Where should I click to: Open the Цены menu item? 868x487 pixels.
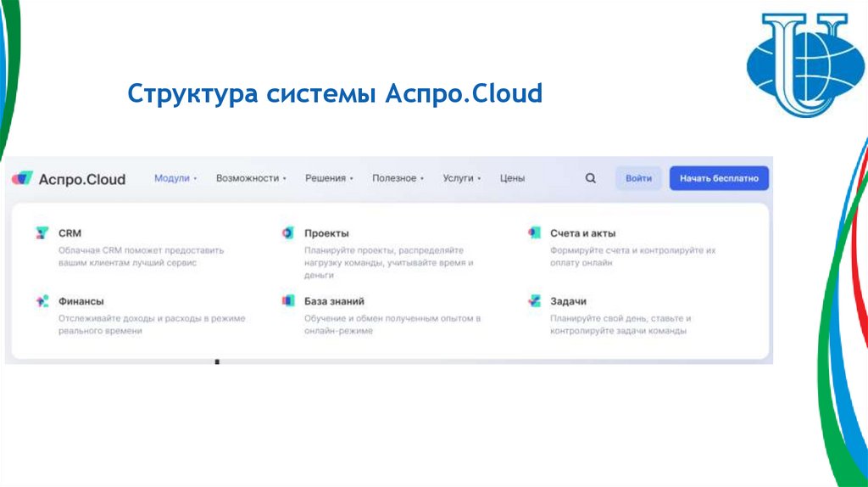pos(512,178)
